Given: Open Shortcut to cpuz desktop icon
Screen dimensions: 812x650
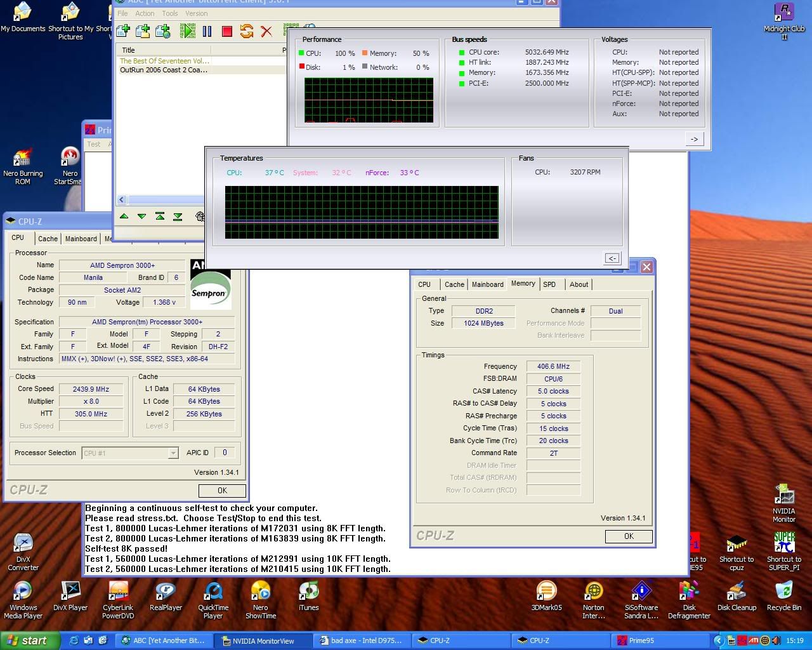Looking at the screenshot, I should click(x=737, y=552).
